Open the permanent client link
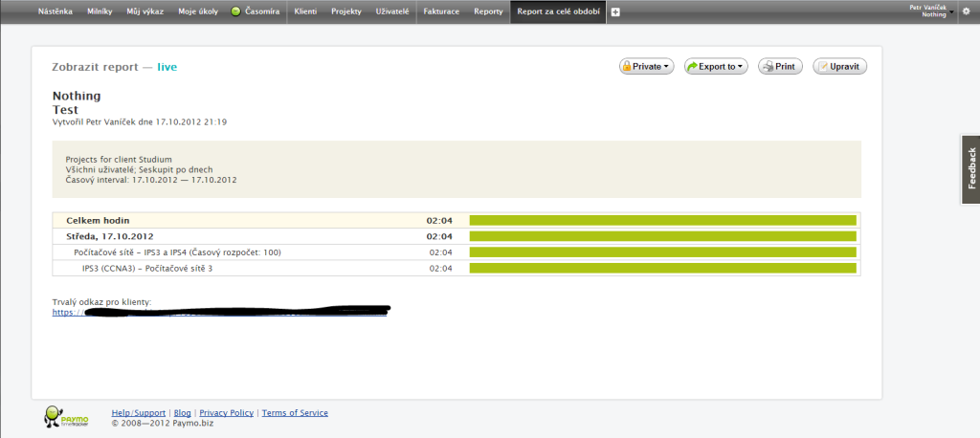The image size is (980, 438). point(219,313)
